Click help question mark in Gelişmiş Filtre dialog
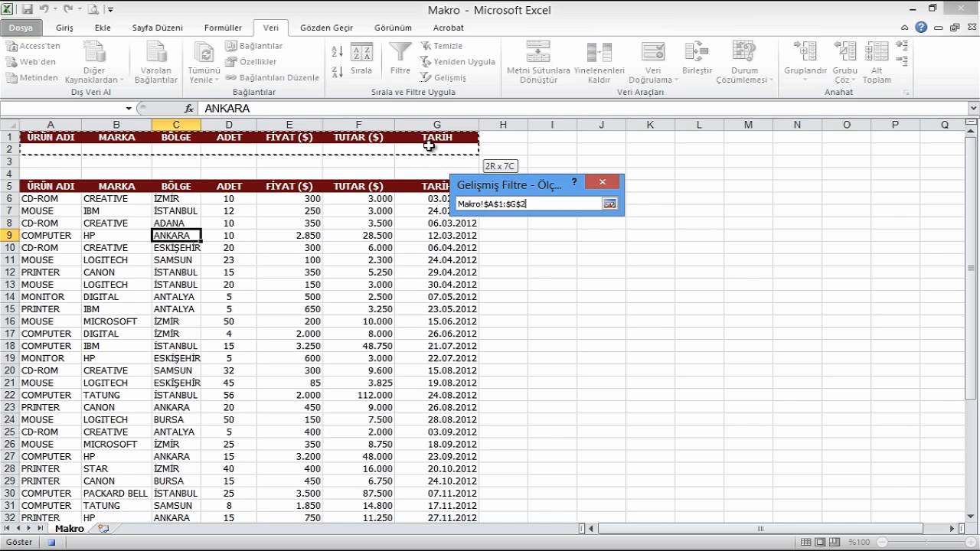 tap(574, 182)
